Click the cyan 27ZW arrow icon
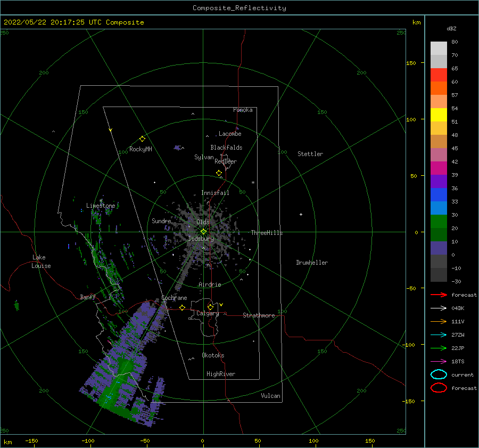The height and width of the screenshot is (448, 479). point(439,335)
